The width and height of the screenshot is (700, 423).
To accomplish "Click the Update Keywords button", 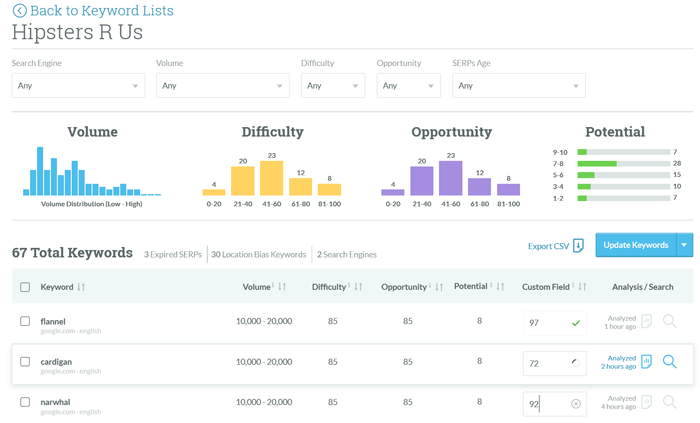I will pyautogui.click(x=635, y=245).
